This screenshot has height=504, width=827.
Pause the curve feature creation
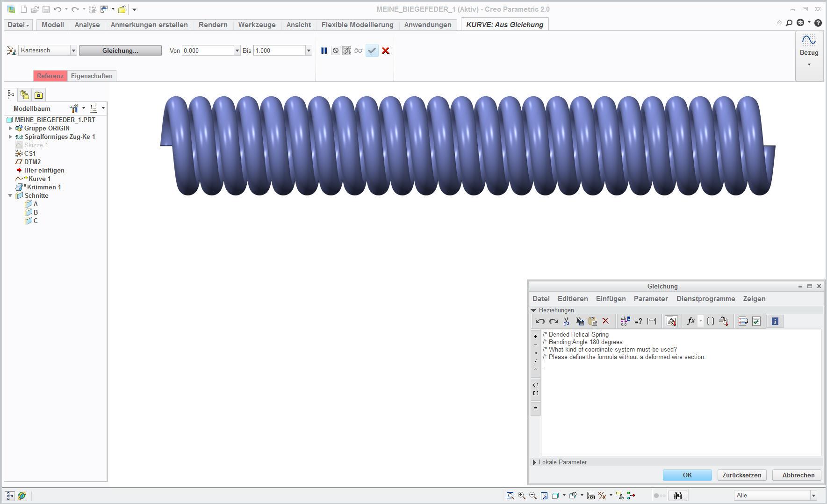click(x=324, y=50)
